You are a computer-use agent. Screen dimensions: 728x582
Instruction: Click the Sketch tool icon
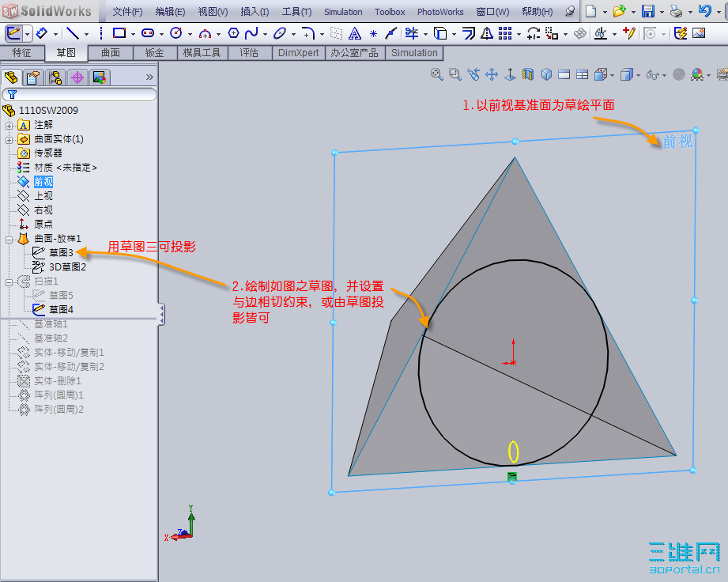tap(13, 33)
